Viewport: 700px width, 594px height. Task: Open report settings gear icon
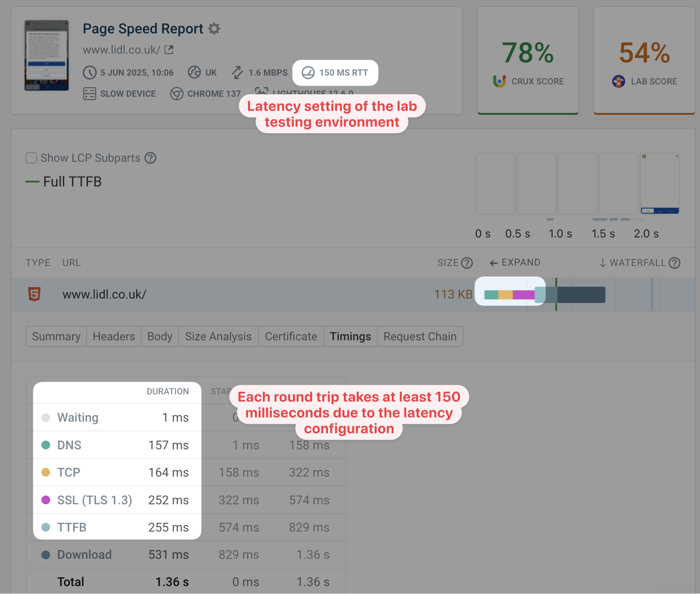click(214, 29)
